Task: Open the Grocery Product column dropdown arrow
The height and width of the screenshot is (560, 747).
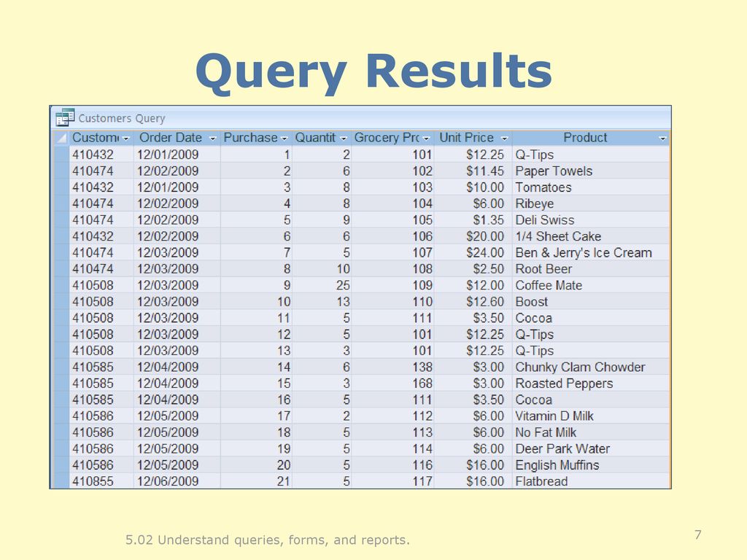Action: [426, 139]
